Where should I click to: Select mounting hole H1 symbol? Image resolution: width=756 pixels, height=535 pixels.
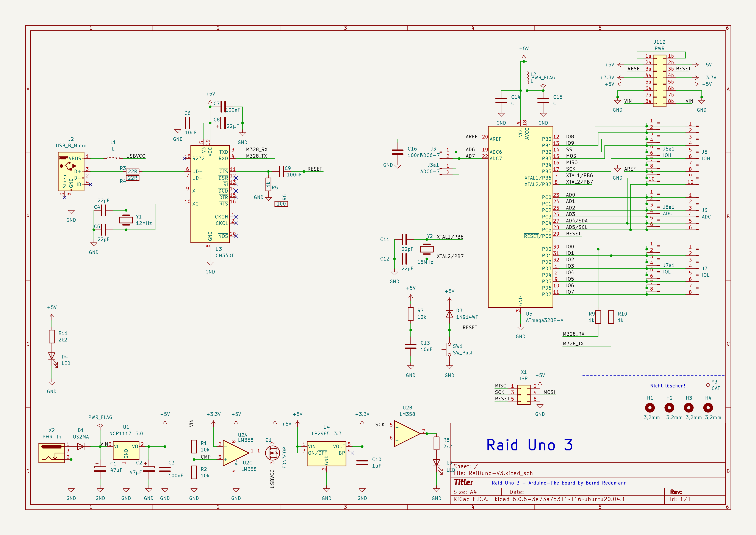click(x=650, y=408)
